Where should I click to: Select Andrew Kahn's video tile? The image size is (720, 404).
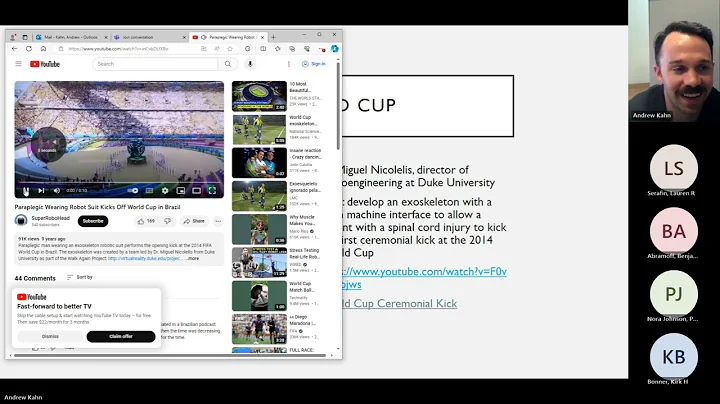pyautogui.click(x=674, y=61)
